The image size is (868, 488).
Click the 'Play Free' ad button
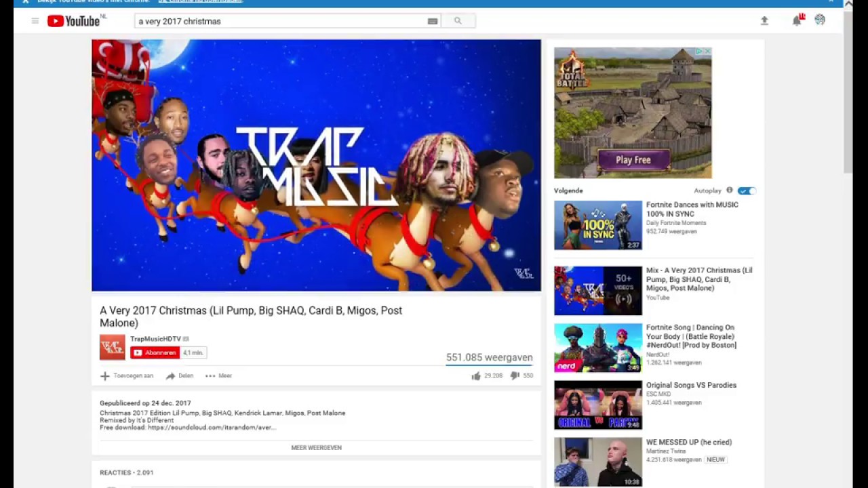[633, 160]
